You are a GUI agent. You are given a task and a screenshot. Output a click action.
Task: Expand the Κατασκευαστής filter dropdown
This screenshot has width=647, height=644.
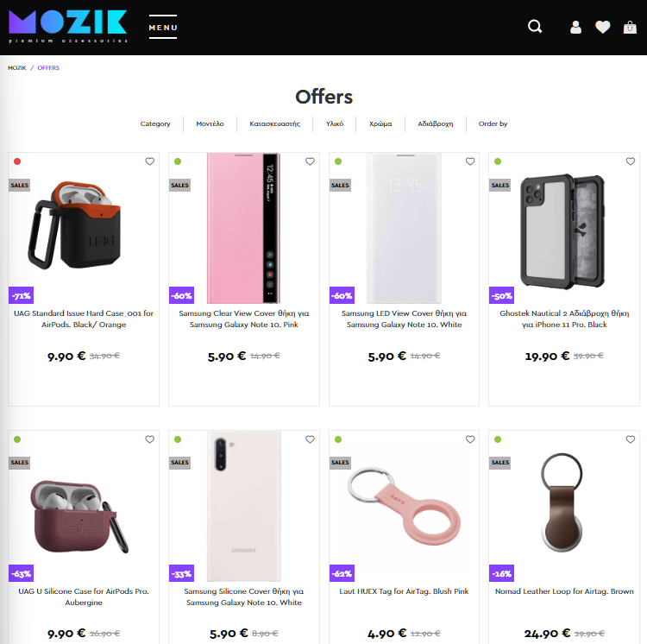275,123
